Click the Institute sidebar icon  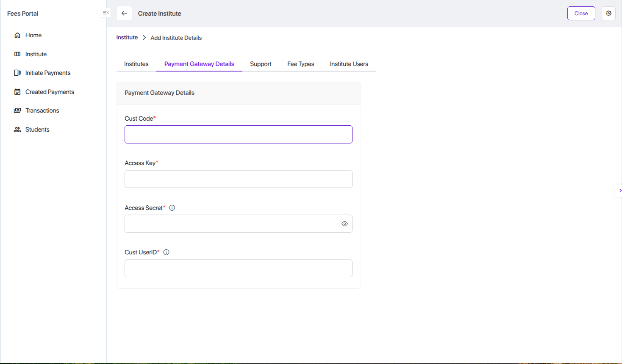(x=17, y=54)
